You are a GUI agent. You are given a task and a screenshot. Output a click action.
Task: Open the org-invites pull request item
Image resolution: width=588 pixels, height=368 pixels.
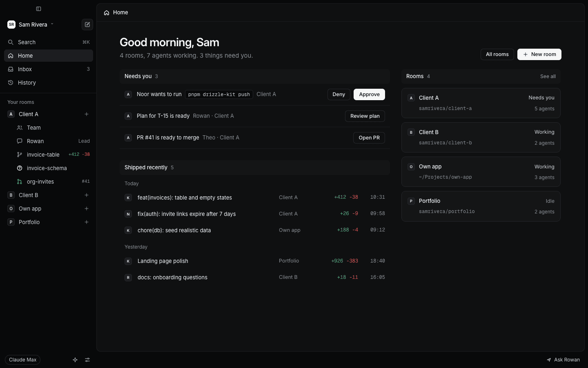53,182
